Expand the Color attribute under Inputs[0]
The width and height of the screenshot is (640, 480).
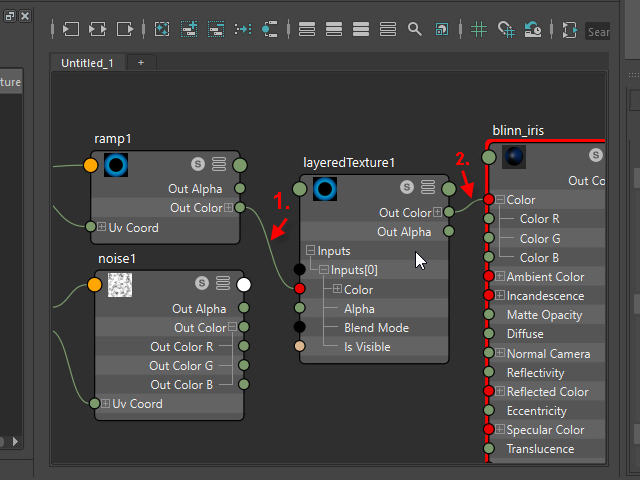[335, 290]
